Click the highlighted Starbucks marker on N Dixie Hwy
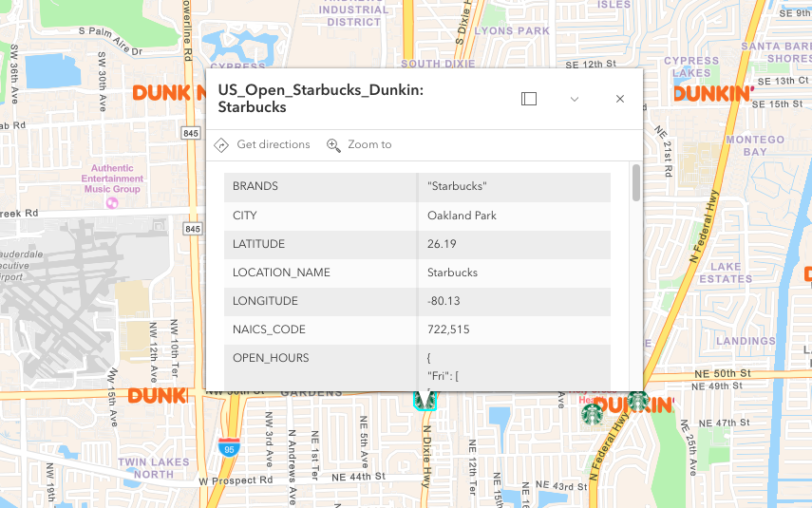Image resolution: width=812 pixels, height=508 pixels. click(x=425, y=400)
